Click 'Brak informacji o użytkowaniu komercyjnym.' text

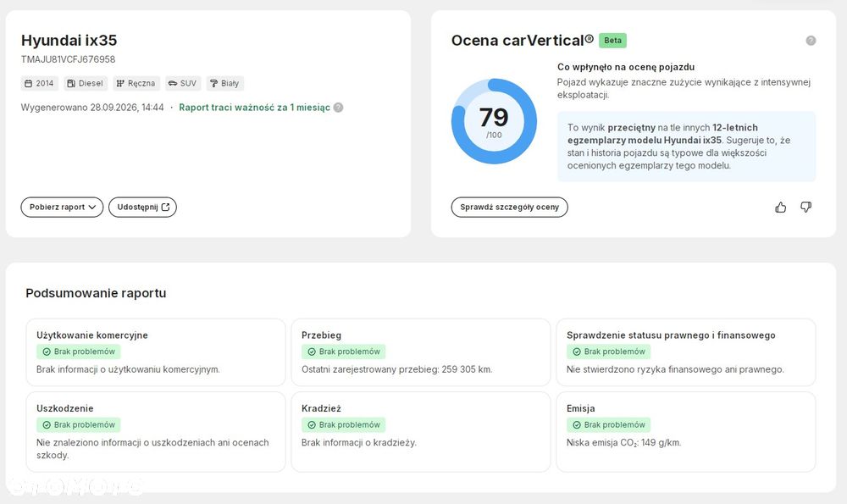128,369
